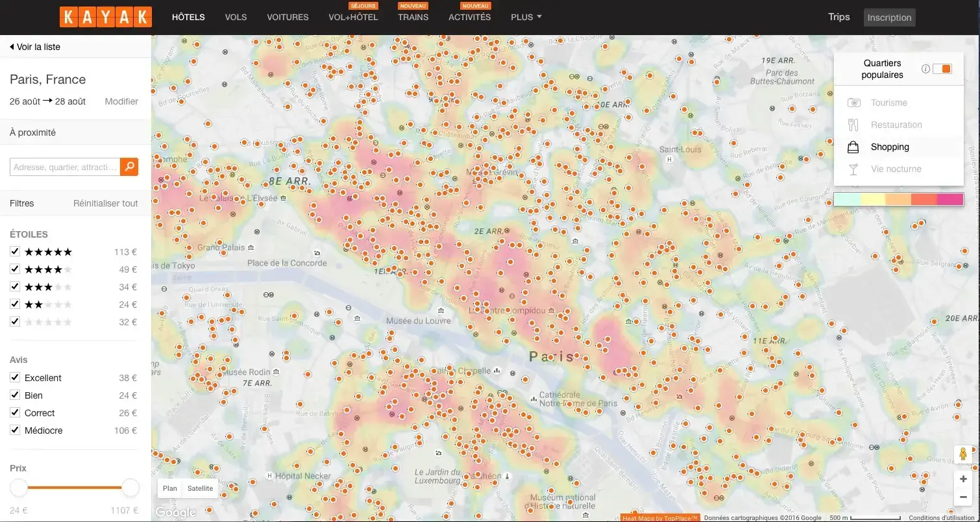Open the VOITURES tab

[288, 17]
